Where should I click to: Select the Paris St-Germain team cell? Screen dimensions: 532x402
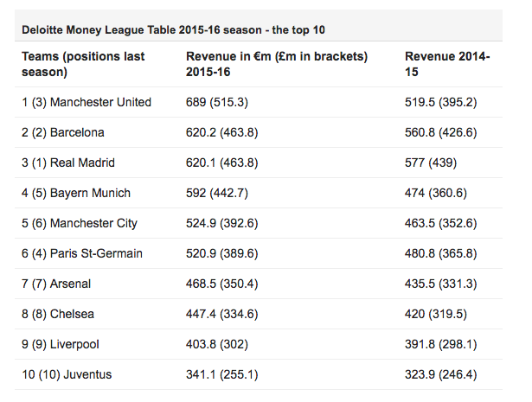click(82, 253)
